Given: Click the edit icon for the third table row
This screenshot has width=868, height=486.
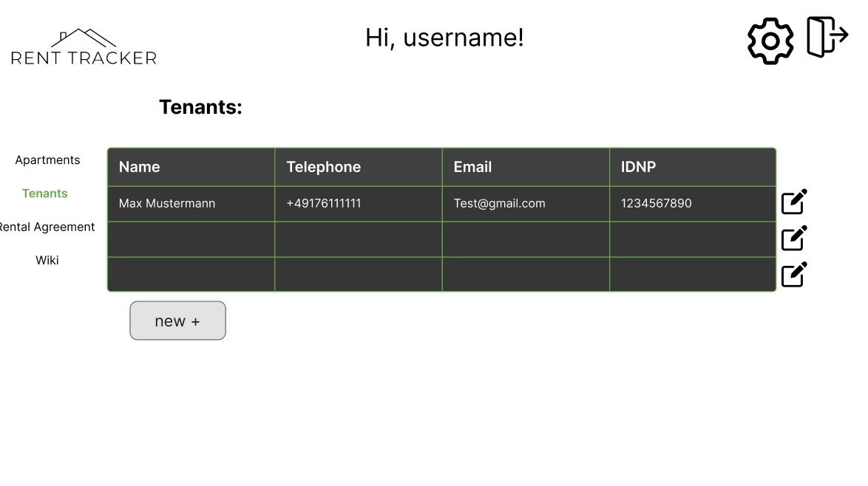Looking at the screenshot, I should coord(794,274).
